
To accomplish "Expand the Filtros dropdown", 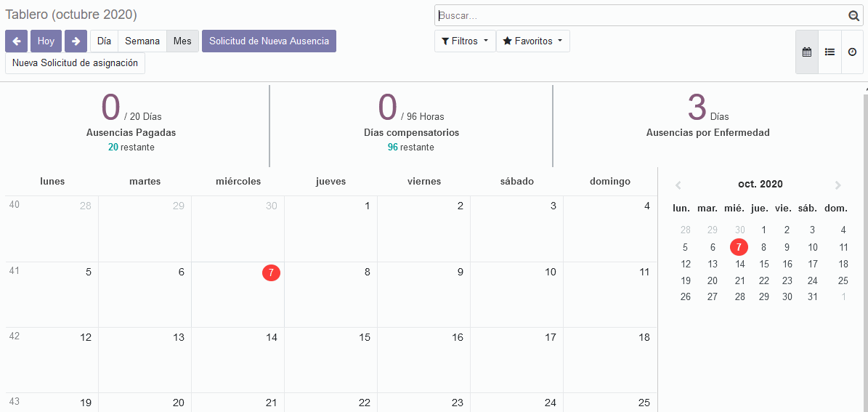I will coord(465,41).
